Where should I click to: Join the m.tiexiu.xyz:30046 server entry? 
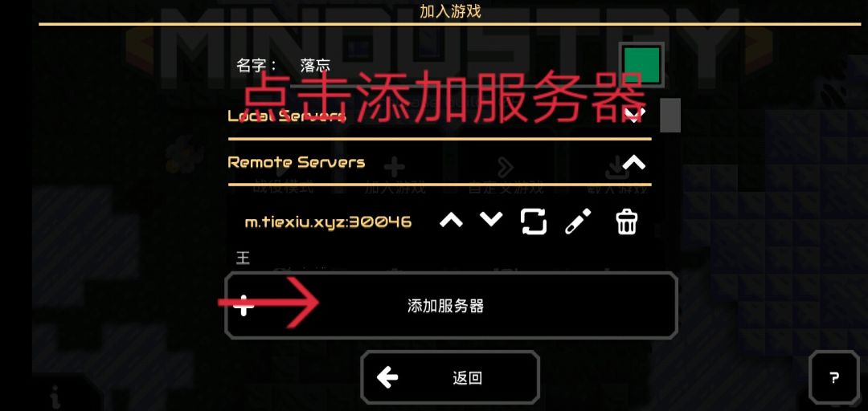pos(328,222)
